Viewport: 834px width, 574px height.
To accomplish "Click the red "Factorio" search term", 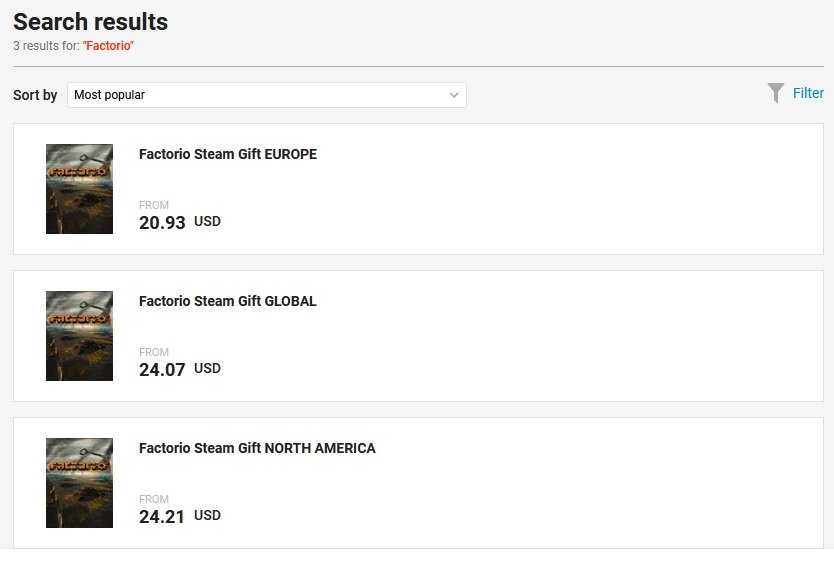I will coord(108,46).
